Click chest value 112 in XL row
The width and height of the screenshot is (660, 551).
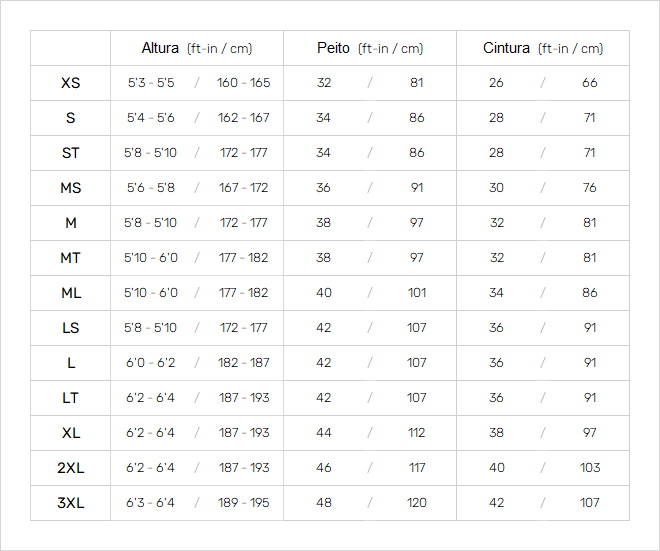tap(416, 433)
